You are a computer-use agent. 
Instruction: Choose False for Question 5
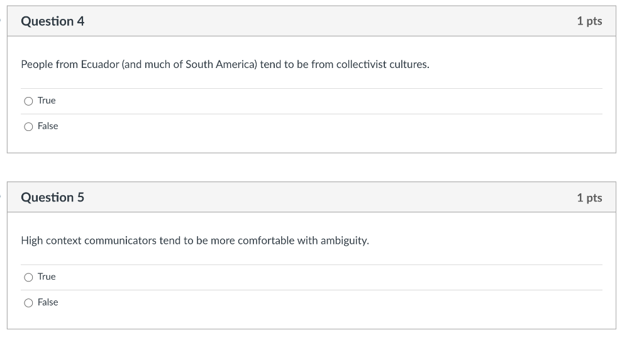(x=28, y=303)
